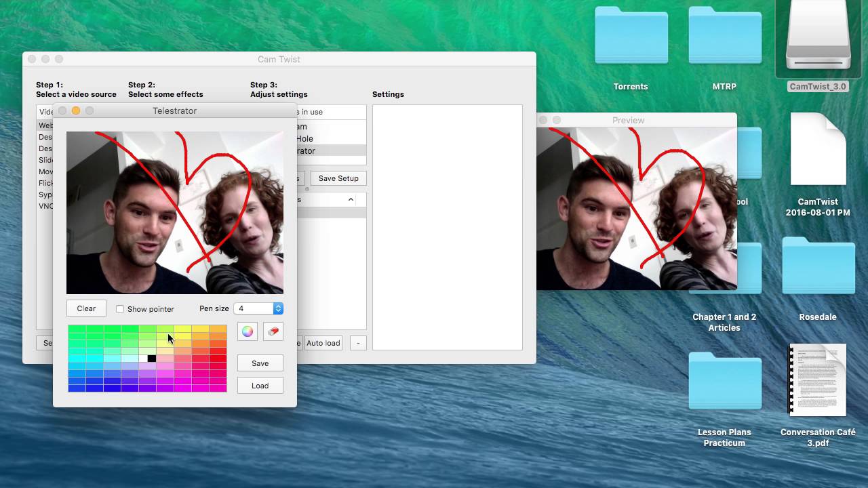Click the Save Setup button in Cam Twist
This screenshot has width=868, height=488.
[x=338, y=178]
